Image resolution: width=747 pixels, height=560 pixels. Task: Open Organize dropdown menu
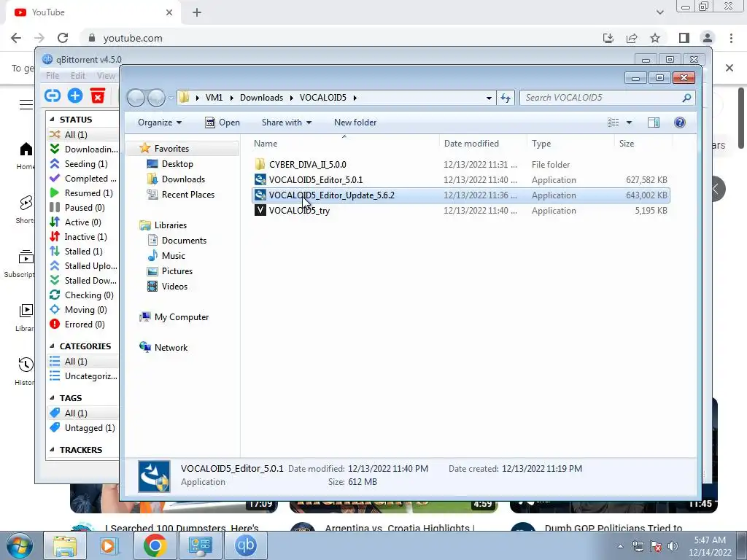coord(160,122)
